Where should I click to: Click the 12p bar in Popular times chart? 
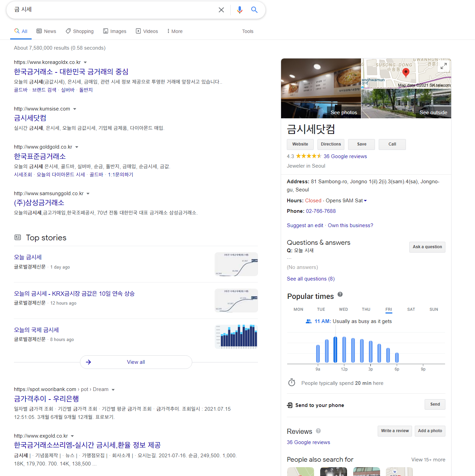pos(344,350)
